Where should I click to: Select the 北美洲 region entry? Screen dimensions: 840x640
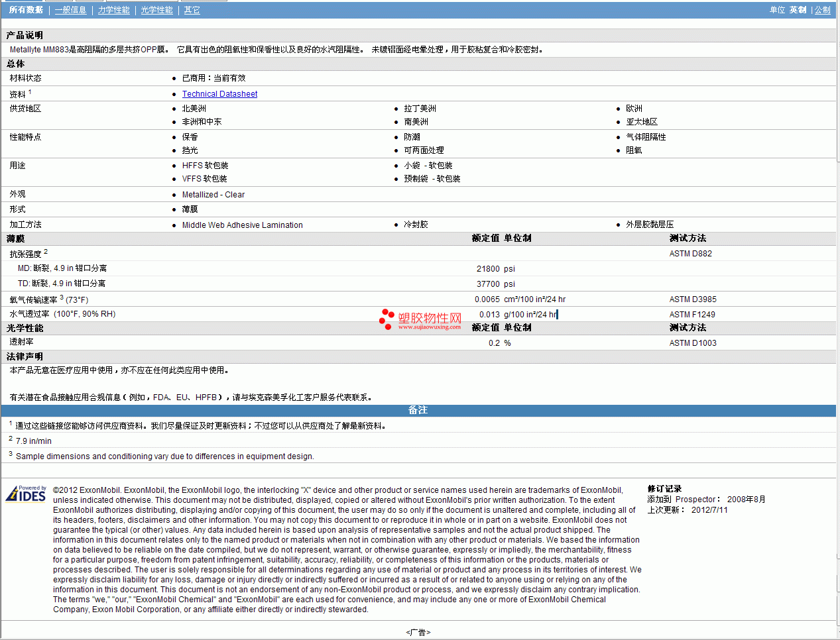194,109
